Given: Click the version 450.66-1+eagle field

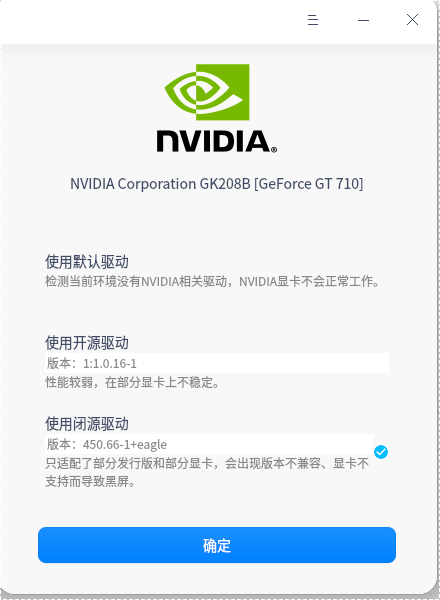Looking at the screenshot, I should (x=209, y=444).
